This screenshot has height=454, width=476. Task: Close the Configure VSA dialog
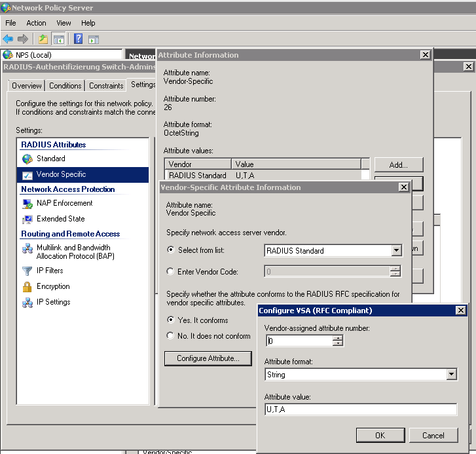click(461, 310)
